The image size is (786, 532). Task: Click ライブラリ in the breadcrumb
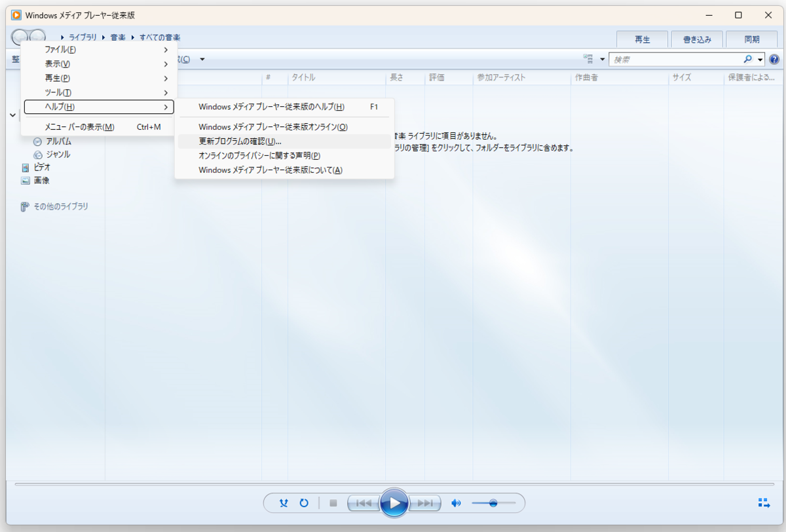tap(83, 38)
